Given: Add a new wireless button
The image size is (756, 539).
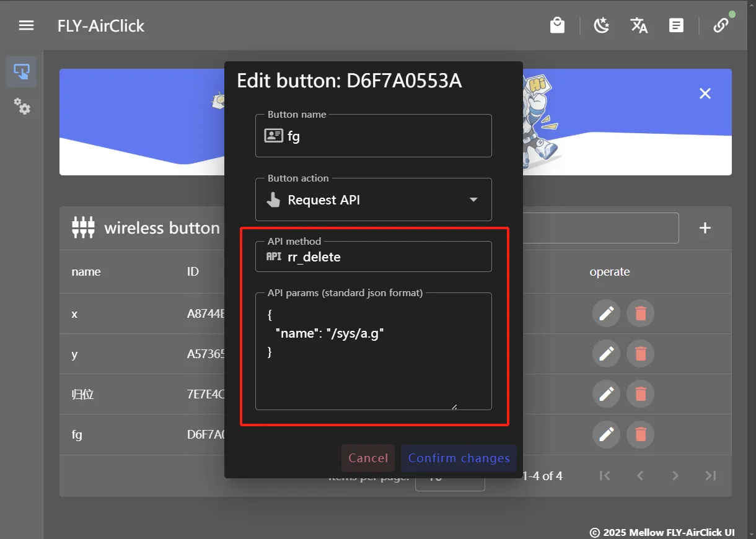Looking at the screenshot, I should coord(705,228).
